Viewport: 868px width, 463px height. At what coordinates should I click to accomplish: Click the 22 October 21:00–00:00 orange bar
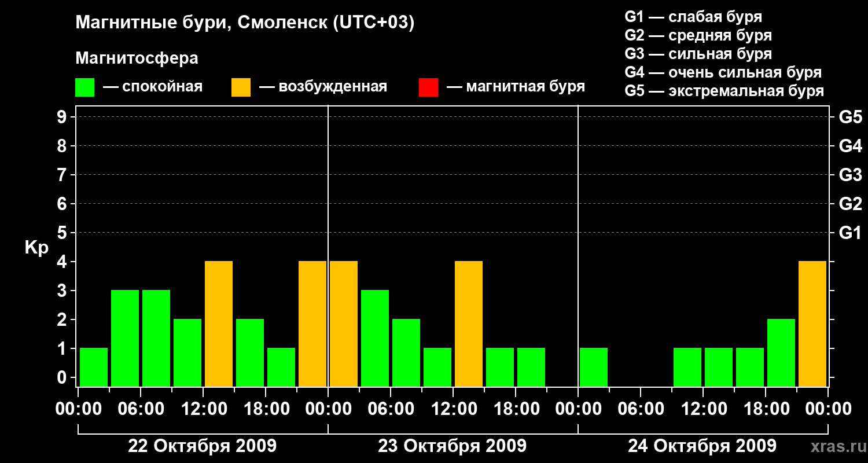[312, 324]
